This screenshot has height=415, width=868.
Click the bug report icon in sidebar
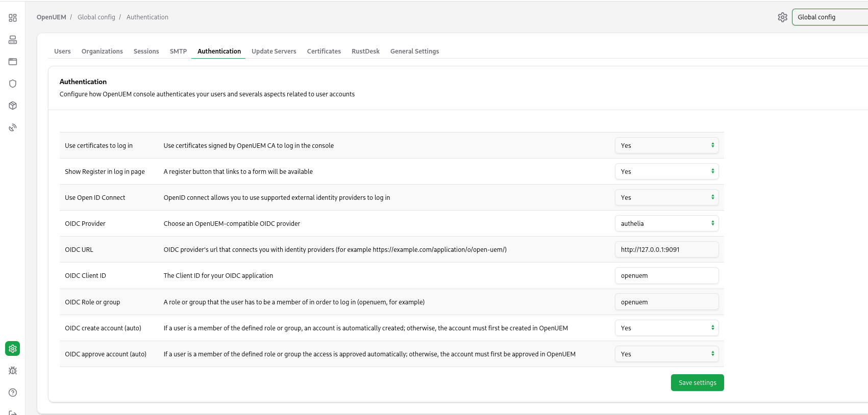coord(13,371)
